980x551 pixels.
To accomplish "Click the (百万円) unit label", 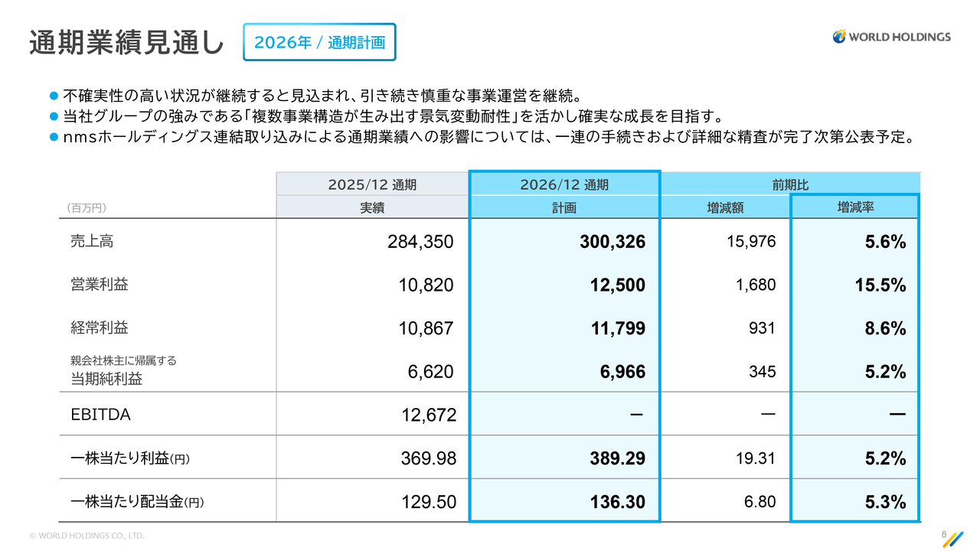I will point(87,207).
